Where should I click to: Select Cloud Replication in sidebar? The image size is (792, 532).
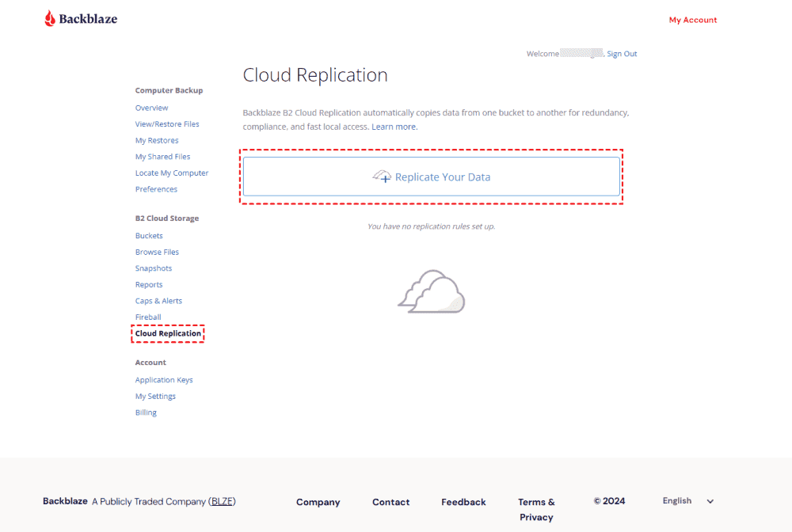point(168,333)
